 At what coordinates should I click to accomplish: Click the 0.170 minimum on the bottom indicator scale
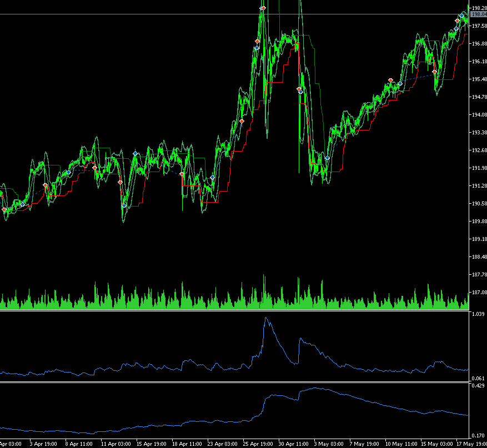click(x=478, y=435)
